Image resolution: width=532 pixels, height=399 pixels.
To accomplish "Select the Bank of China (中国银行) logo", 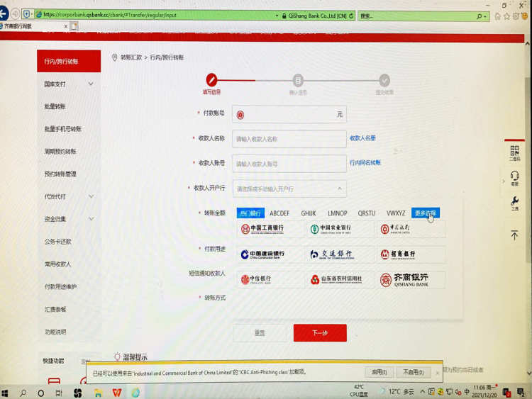I will click(395, 229).
